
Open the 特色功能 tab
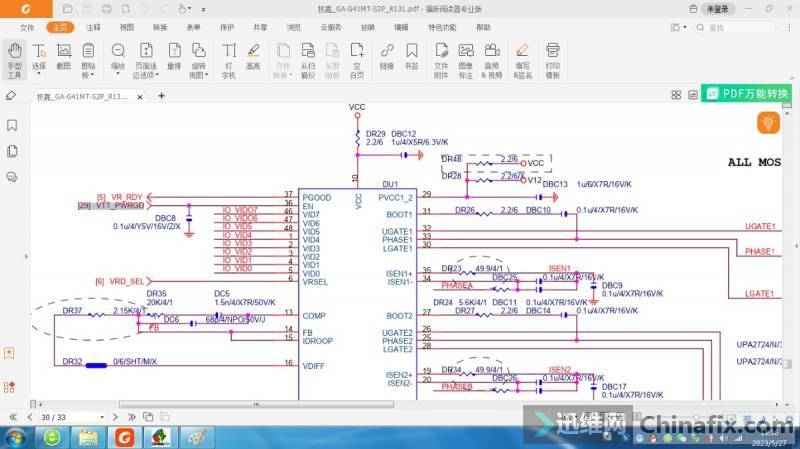click(442, 28)
